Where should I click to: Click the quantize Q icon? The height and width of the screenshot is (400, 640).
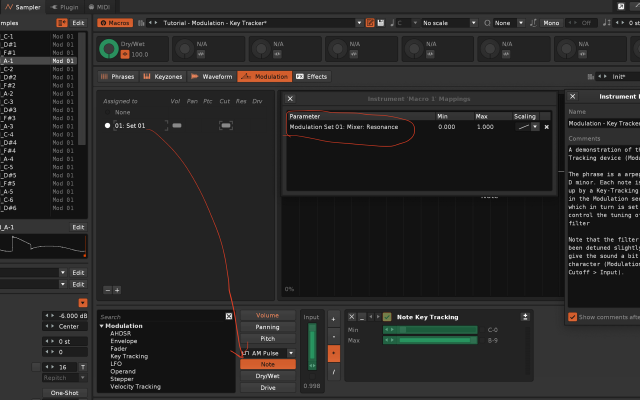(x=487, y=23)
